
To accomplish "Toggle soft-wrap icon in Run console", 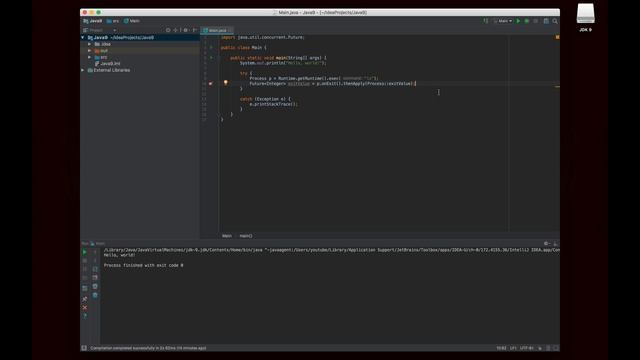I will (x=95, y=269).
